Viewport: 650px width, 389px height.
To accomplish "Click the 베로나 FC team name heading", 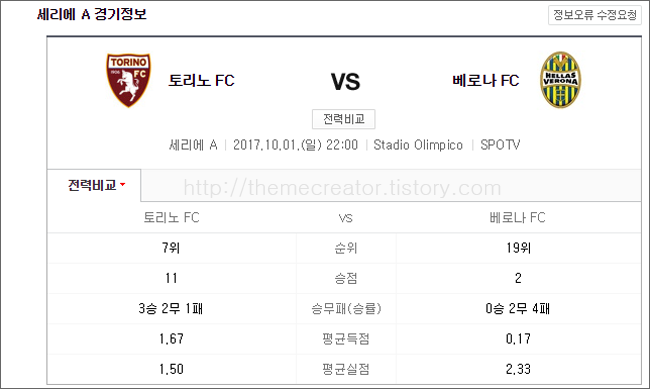I will (485, 80).
